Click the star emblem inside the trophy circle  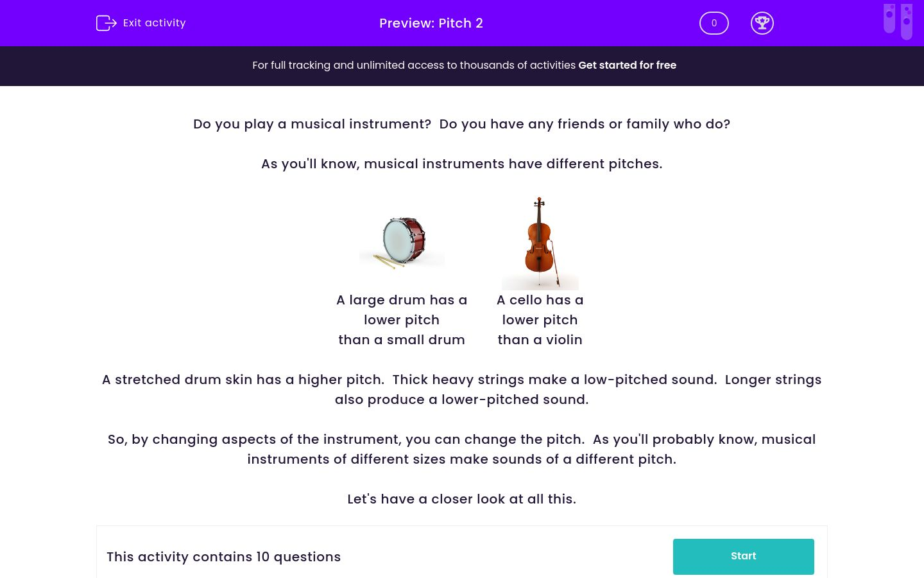pyautogui.click(x=762, y=21)
